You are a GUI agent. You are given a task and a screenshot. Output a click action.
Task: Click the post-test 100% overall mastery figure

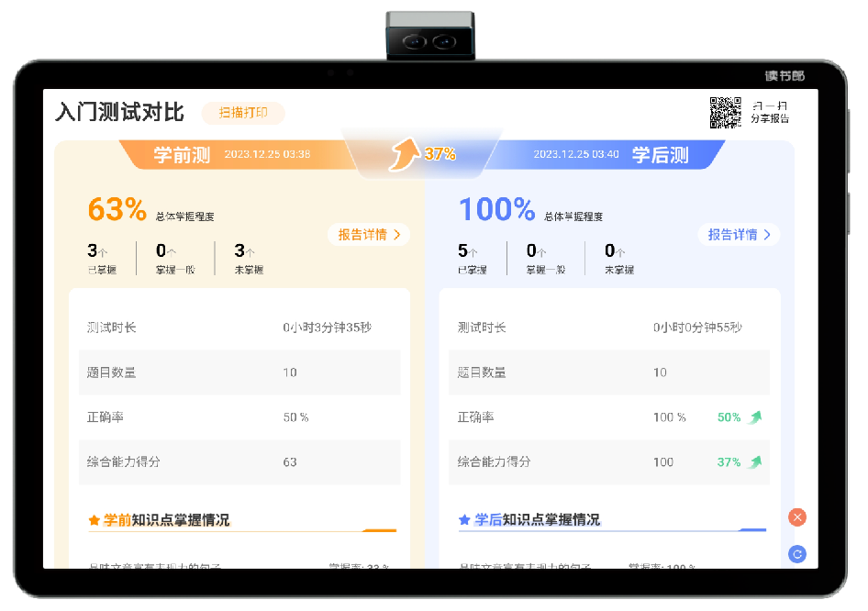point(496,210)
